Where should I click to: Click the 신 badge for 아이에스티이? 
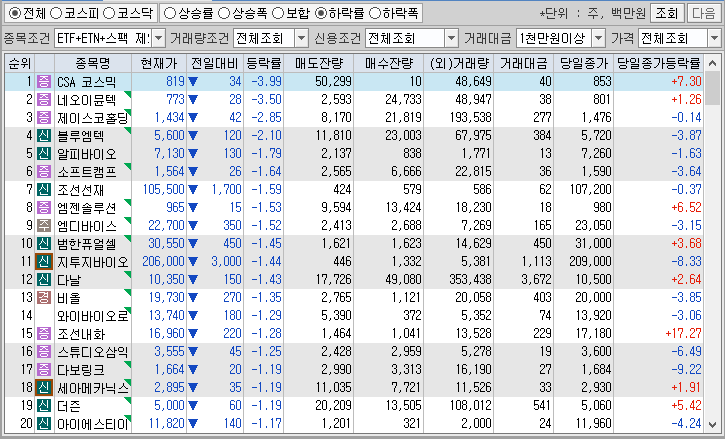pyautogui.click(x=44, y=424)
